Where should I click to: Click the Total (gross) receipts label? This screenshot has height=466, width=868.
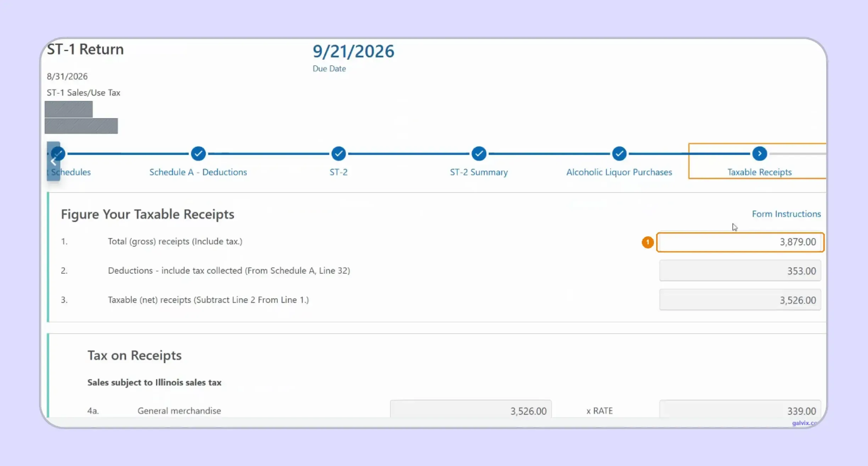coord(175,242)
